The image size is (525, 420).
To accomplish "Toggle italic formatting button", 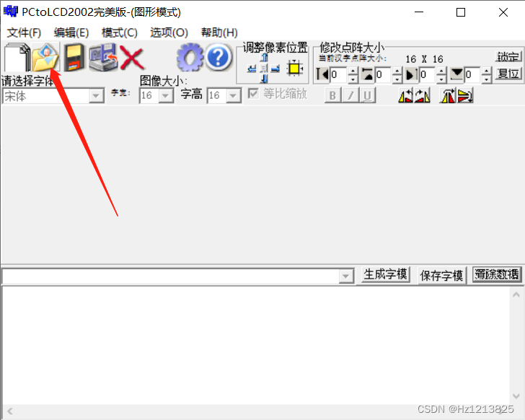I will click(350, 95).
